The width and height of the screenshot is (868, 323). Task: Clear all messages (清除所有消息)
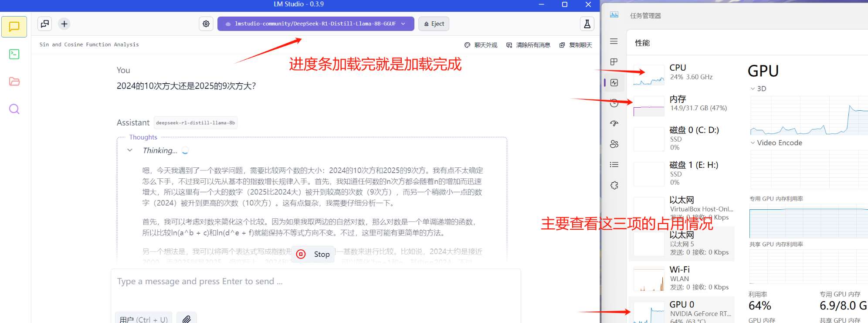(x=528, y=45)
